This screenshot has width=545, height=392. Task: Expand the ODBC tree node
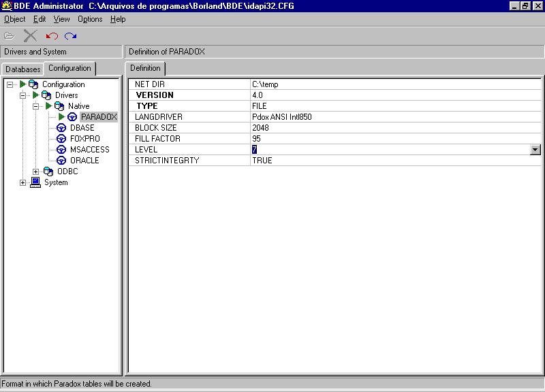pos(35,171)
